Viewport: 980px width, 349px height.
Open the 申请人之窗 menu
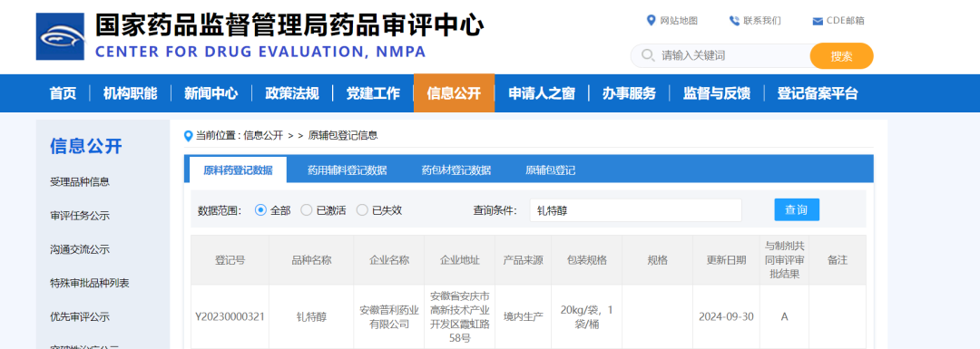pos(541,93)
